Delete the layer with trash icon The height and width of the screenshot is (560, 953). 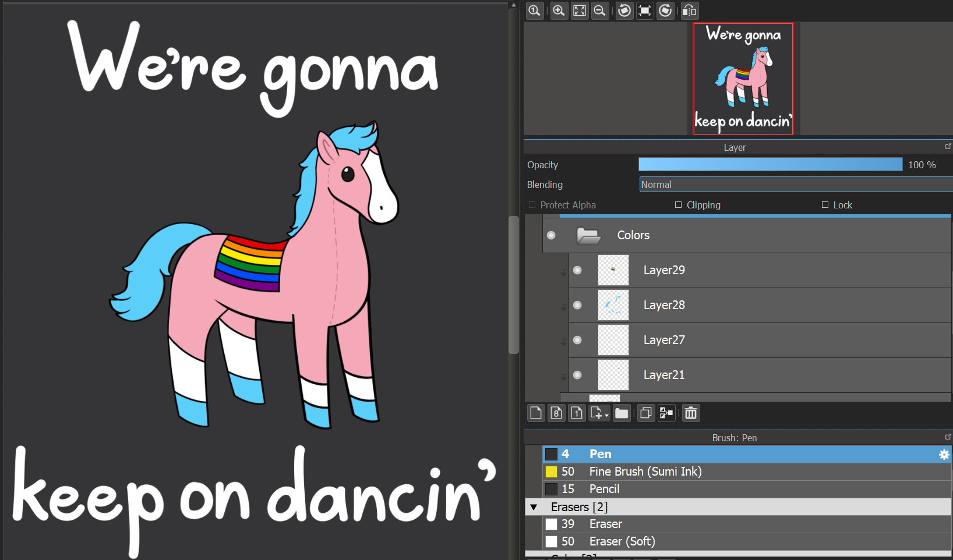click(691, 413)
